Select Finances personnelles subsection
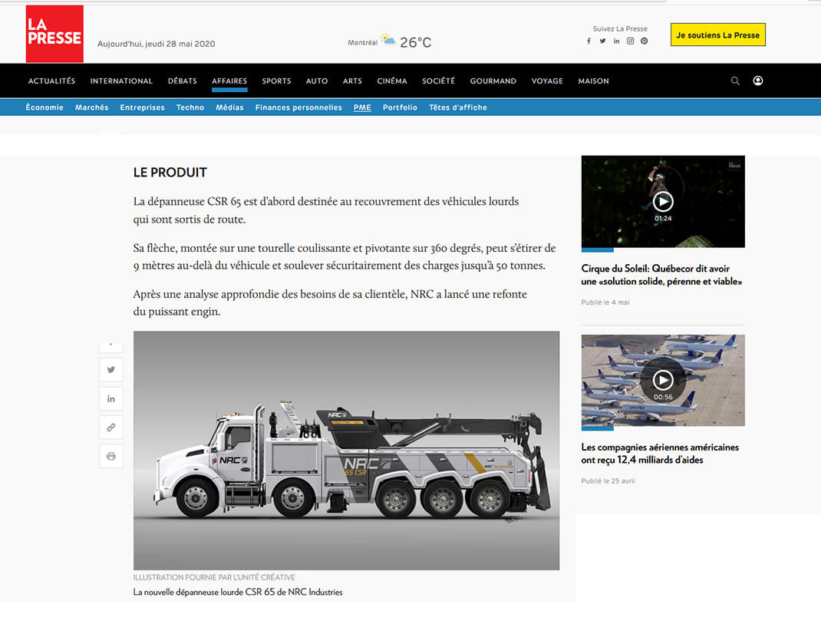821x644 pixels. [x=299, y=107]
